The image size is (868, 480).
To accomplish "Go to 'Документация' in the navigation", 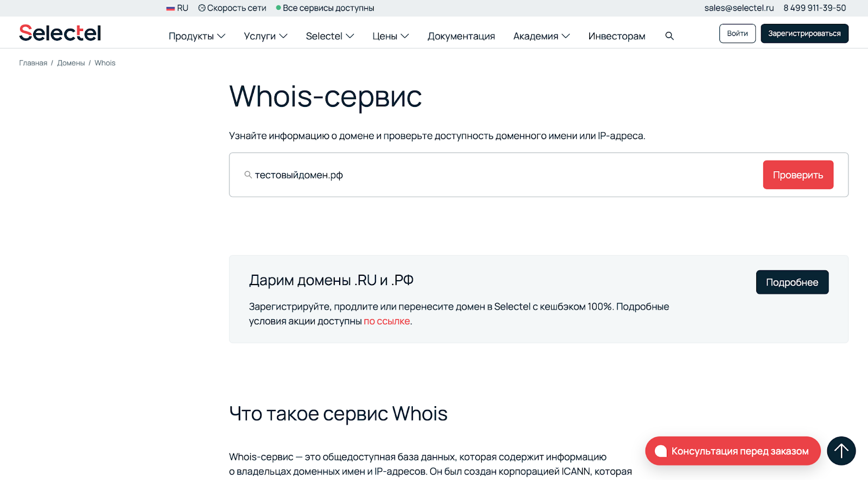I will [x=461, y=36].
